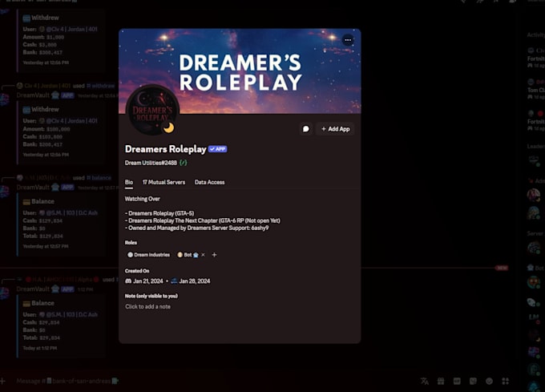This screenshot has height=392, width=545.
Task: Open the three-dot menu on the profile banner
Action: pos(348,40)
